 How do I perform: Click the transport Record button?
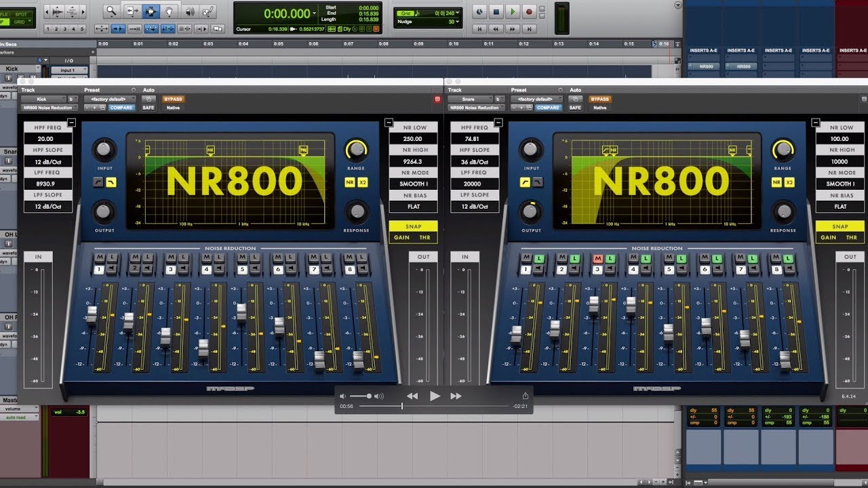coord(529,12)
